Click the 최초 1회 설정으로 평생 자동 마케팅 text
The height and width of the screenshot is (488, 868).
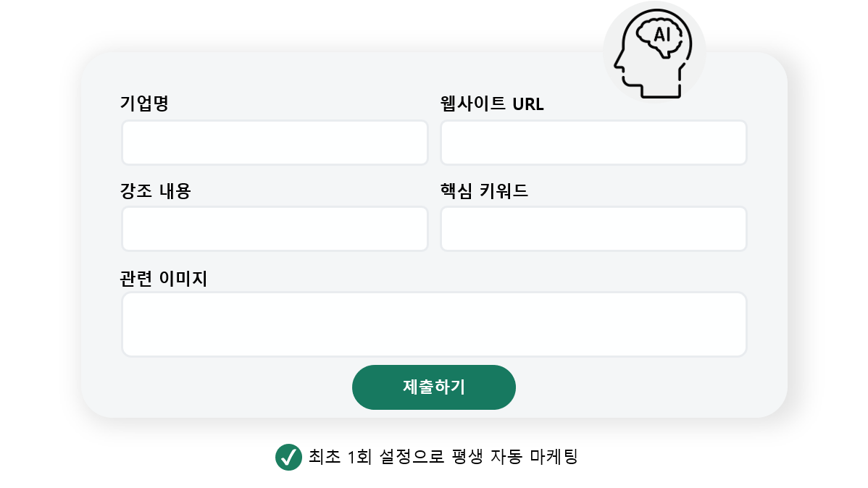tap(443, 457)
